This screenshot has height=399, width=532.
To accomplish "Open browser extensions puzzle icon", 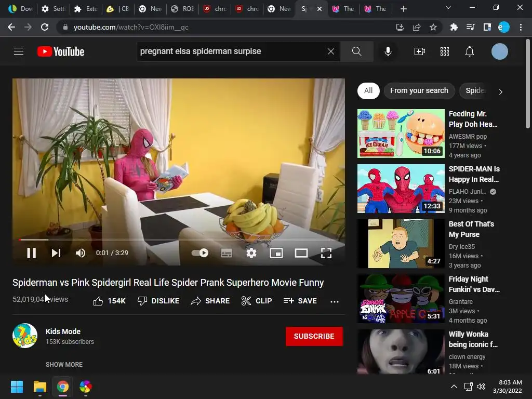I will pyautogui.click(x=454, y=27).
